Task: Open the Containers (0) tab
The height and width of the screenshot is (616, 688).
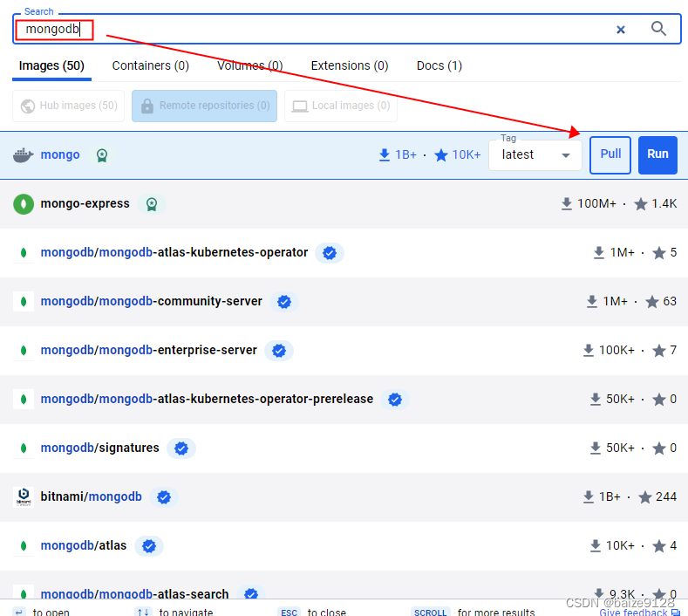Action: pyautogui.click(x=151, y=65)
